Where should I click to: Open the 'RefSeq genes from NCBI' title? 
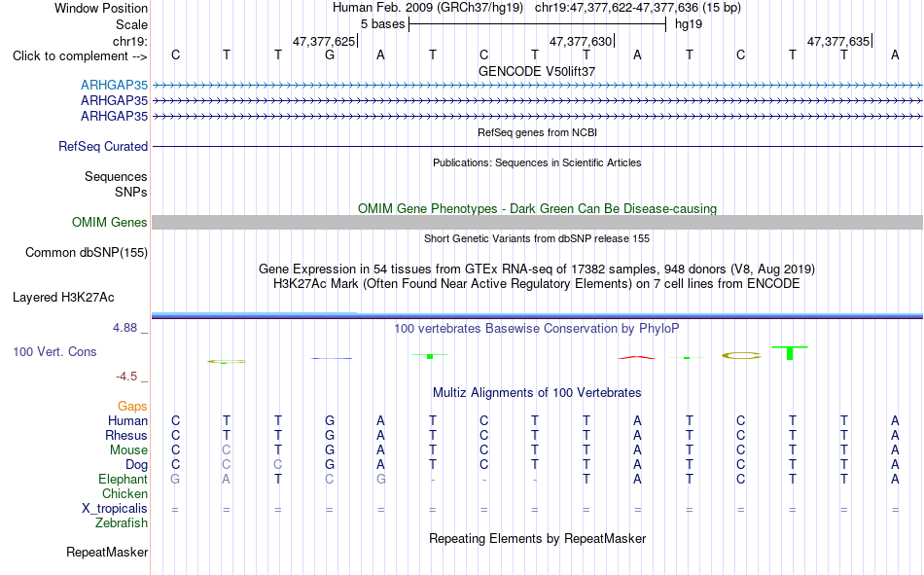coord(538,132)
